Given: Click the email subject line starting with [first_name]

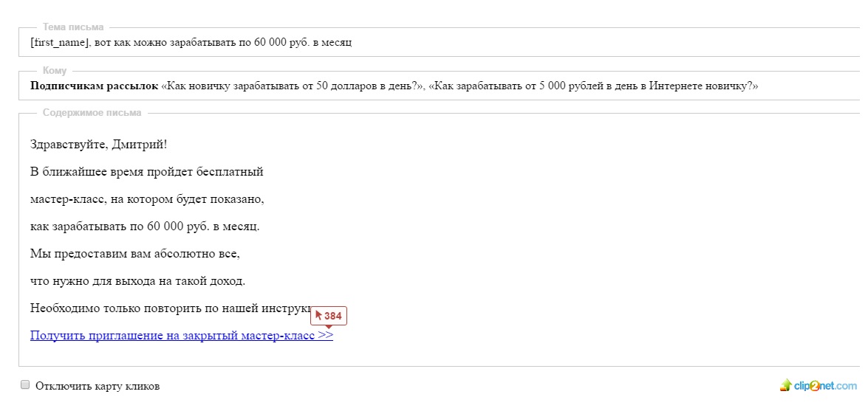Looking at the screenshot, I should [x=191, y=43].
